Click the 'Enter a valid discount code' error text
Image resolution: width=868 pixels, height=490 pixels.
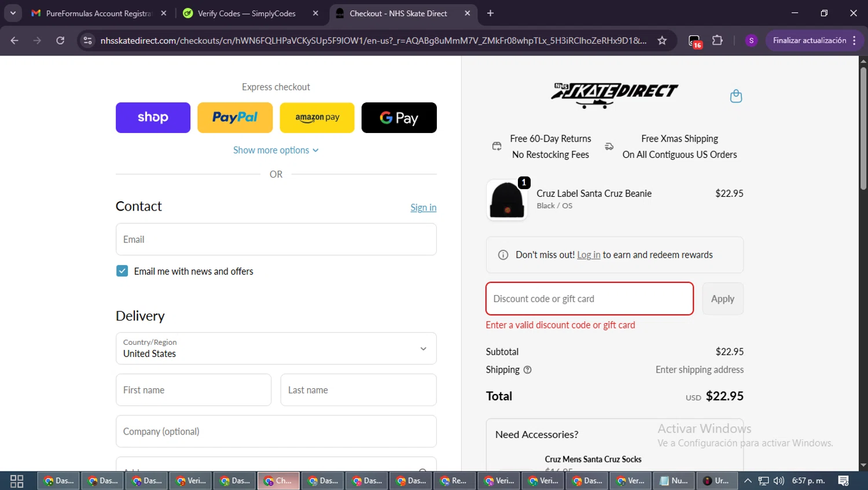click(x=560, y=325)
